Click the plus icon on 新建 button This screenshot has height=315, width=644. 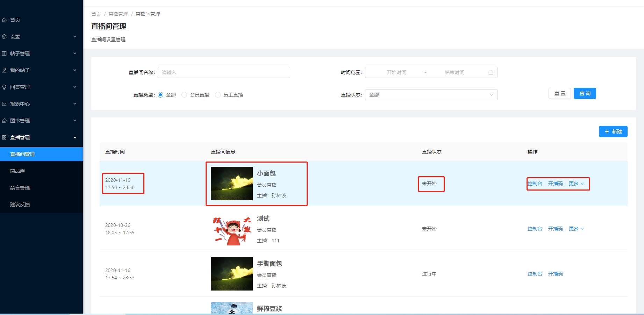[607, 131]
